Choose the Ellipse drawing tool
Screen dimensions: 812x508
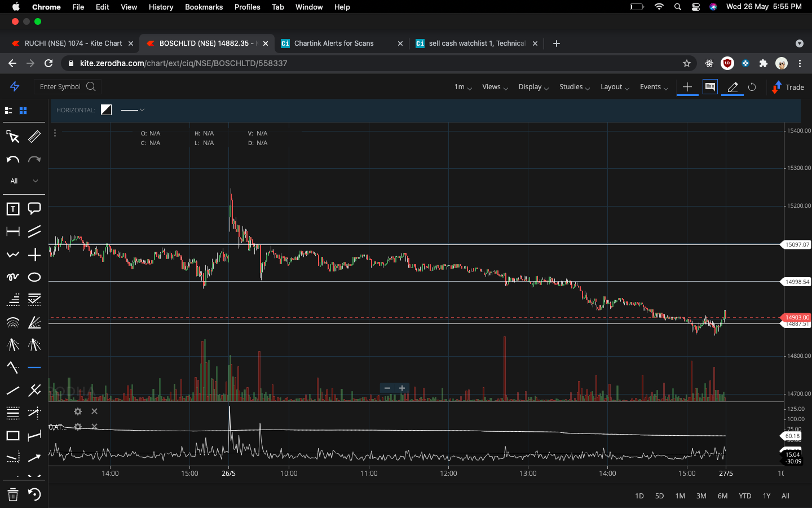[34, 277]
